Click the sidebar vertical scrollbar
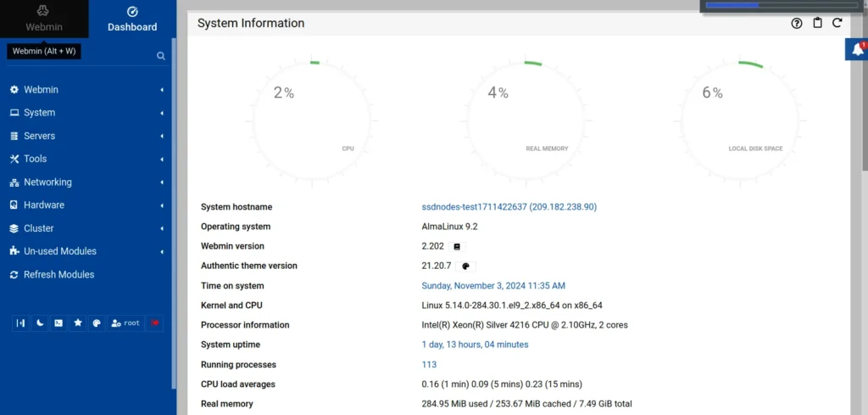This screenshot has height=415, width=868. coord(175,213)
